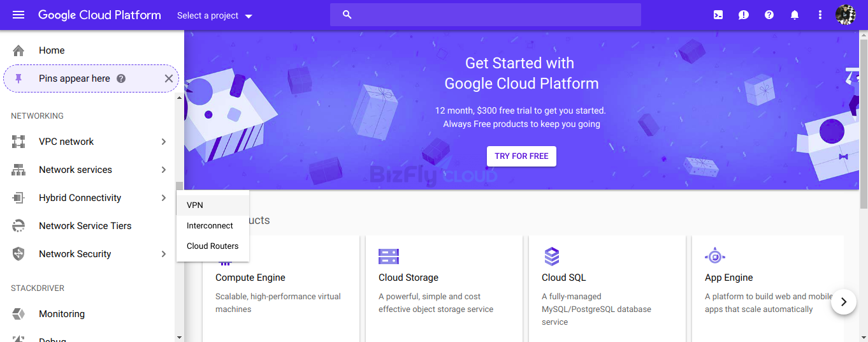Click the Network Security shield icon
Screen dimensions: 868x342
click(x=18, y=254)
